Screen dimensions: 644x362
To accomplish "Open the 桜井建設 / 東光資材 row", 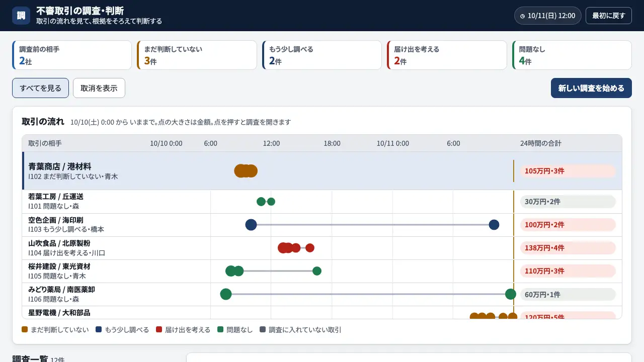I will pos(322,271).
